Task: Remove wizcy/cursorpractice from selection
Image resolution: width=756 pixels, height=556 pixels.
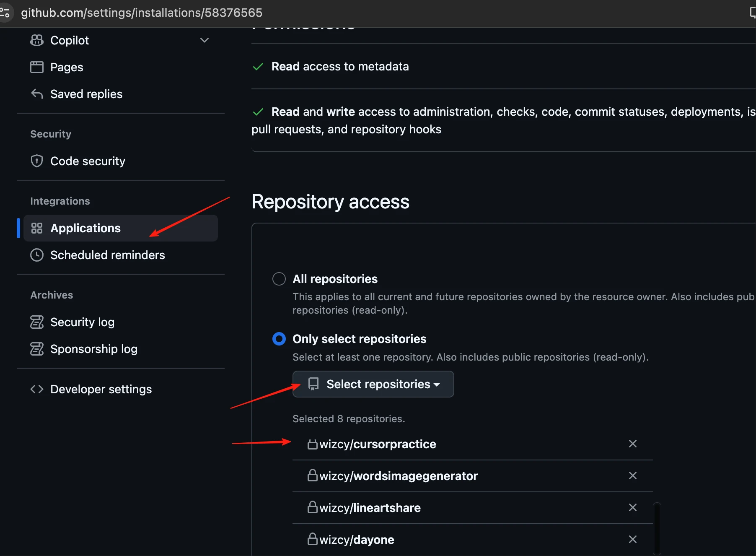Action: pyautogui.click(x=633, y=444)
